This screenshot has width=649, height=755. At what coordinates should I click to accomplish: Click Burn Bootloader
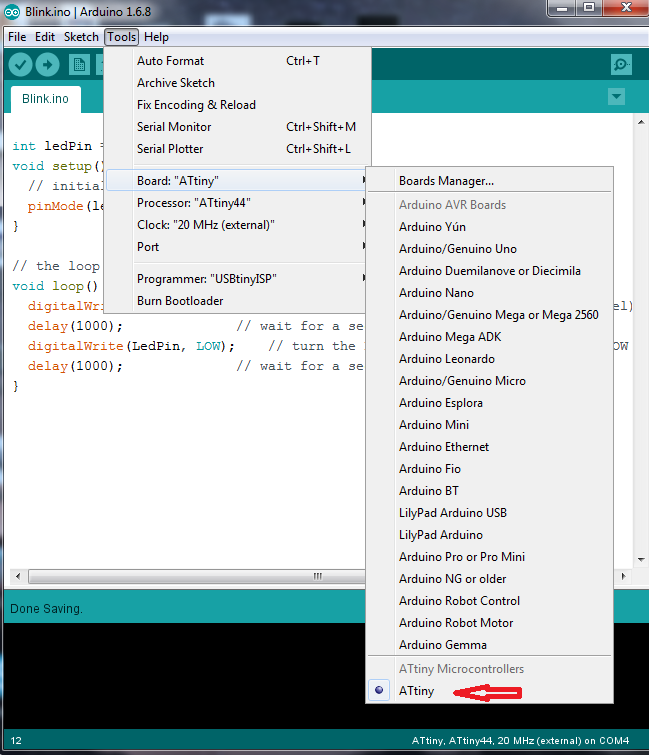(237, 301)
